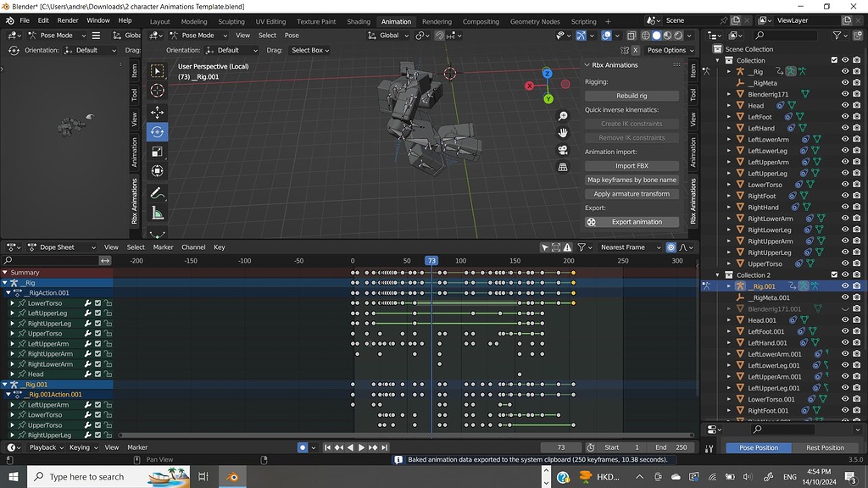Expand the __RigAction.001 channel group
This screenshot has width=868, height=488.
pos(8,292)
